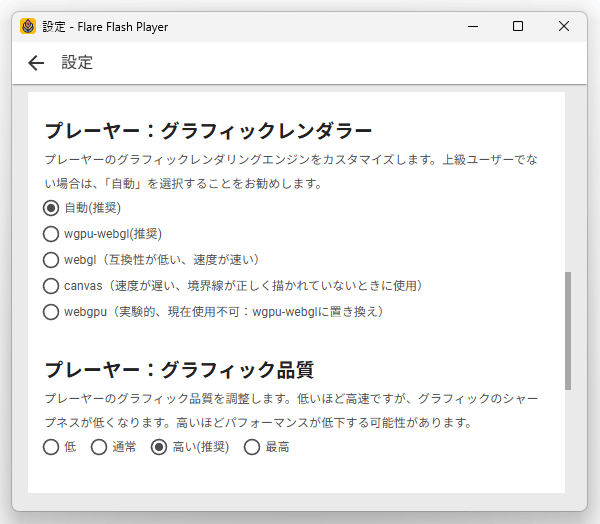Click the 設定 page title text
Viewport: 600px width, 524px height.
click(x=77, y=62)
